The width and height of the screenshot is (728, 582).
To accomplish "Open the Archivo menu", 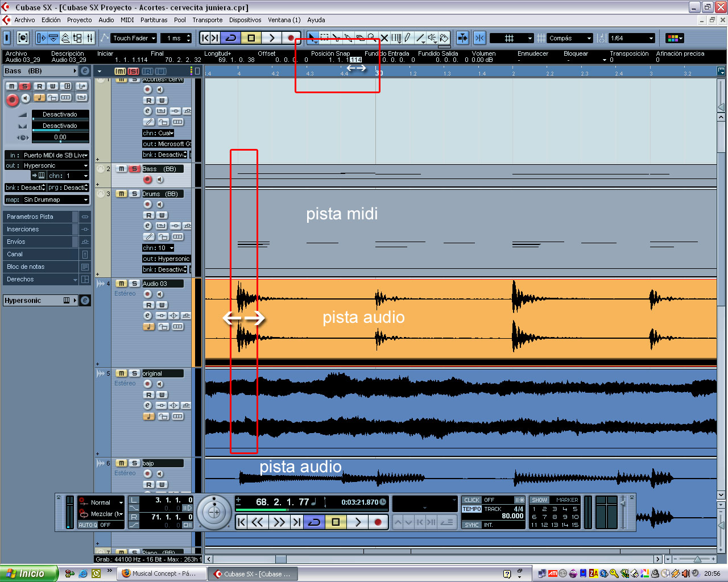I will coord(24,20).
